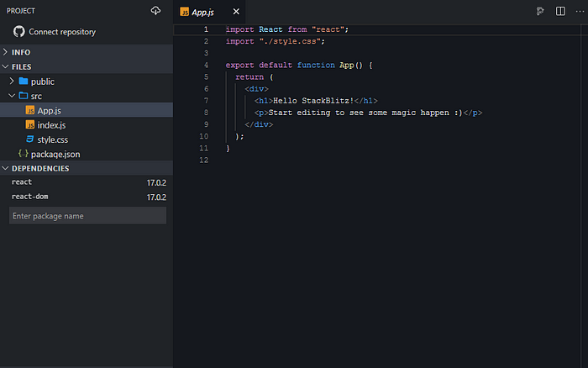Open style.css file
Screen dimensions: 588x368
[x=87, y=139]
